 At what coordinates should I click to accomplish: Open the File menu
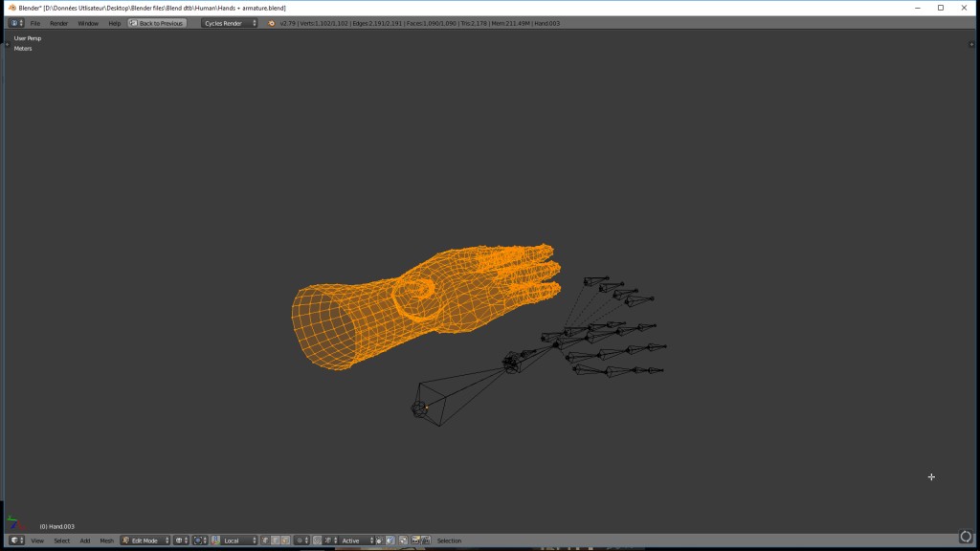click(35, 23)
